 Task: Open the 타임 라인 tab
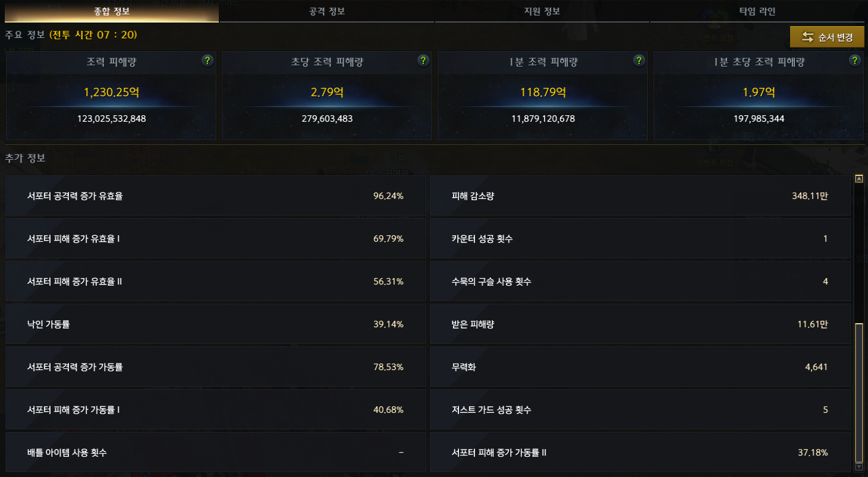click(x=757, y=11)
